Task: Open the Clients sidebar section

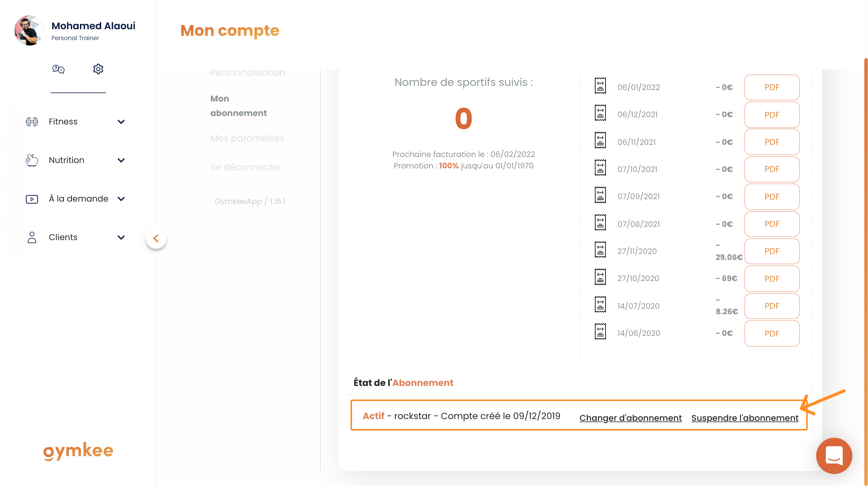Action: (75, 237)
